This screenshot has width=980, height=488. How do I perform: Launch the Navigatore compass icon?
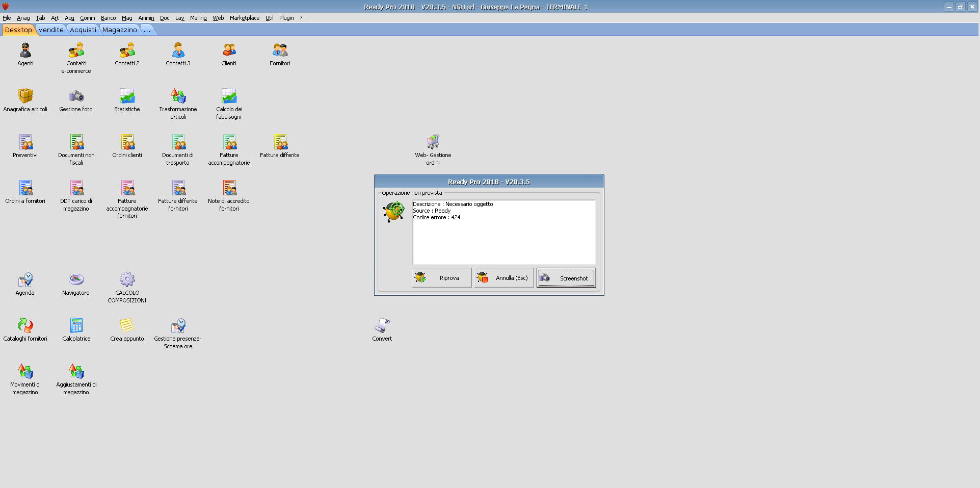[76, 280]
